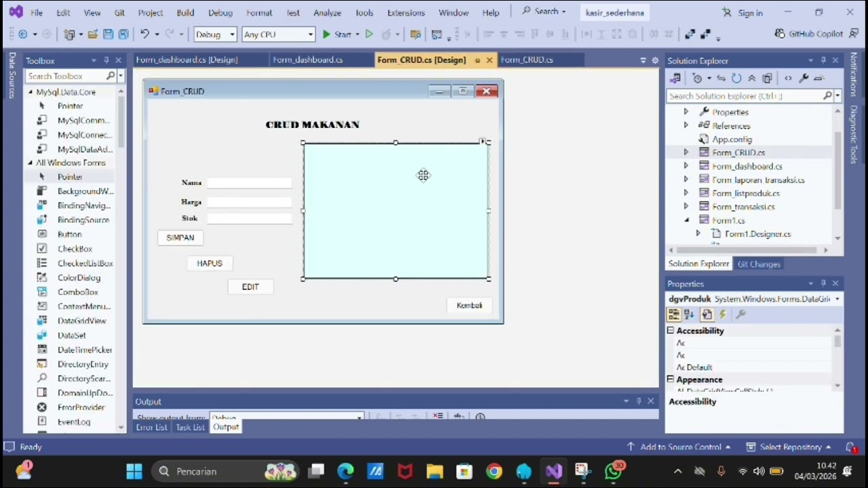Expand the Form_CRUD.cs node in Solution Explorer
Image resolution: width=868 pixels, height=488 pixels.
coord(686,152)
